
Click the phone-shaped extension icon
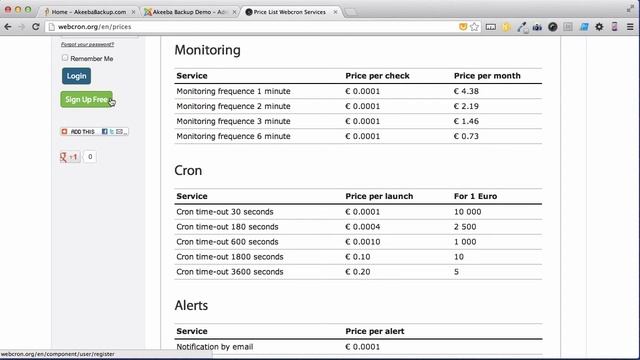pos(614,27)
